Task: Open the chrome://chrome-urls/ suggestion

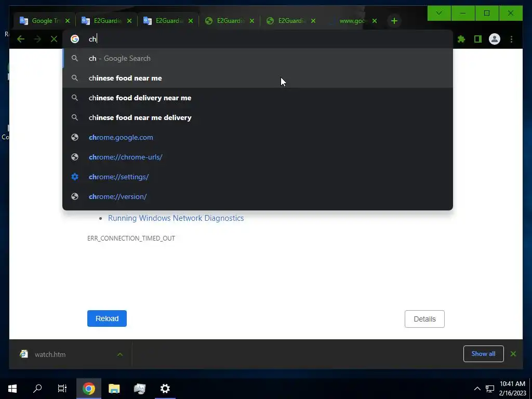Action: (258, 157)
